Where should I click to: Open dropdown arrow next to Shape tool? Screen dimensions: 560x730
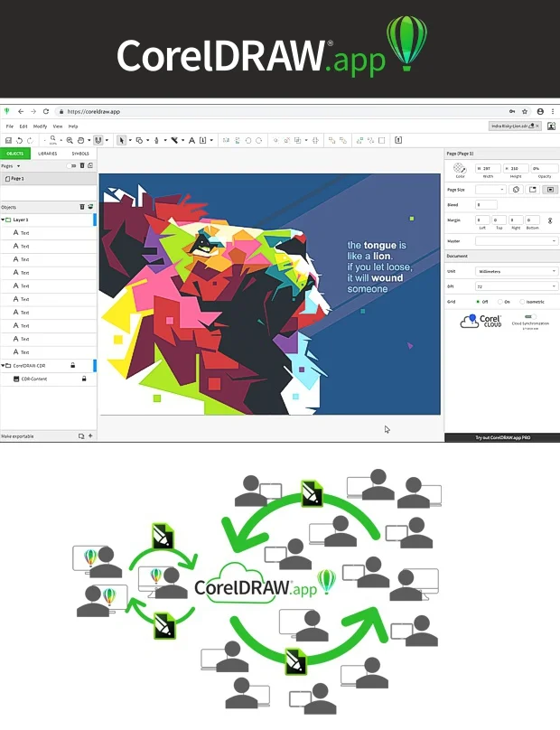coord(147,140)
